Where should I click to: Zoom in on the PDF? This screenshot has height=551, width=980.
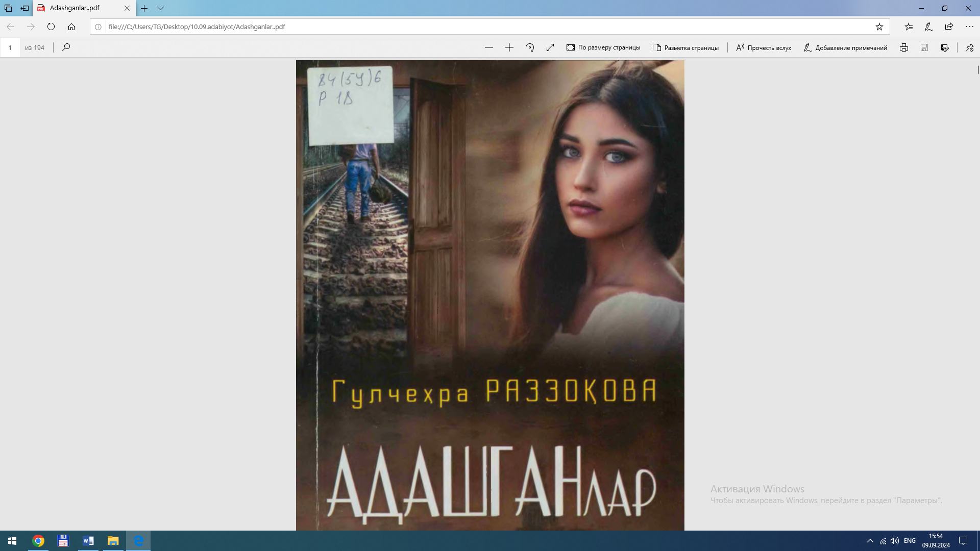click(x=509, y=47)
